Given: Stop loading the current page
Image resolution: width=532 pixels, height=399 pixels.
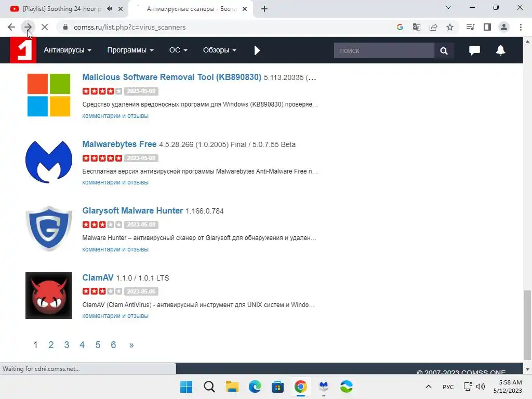Looking at the screenshot, I should [x=45, y=27].
